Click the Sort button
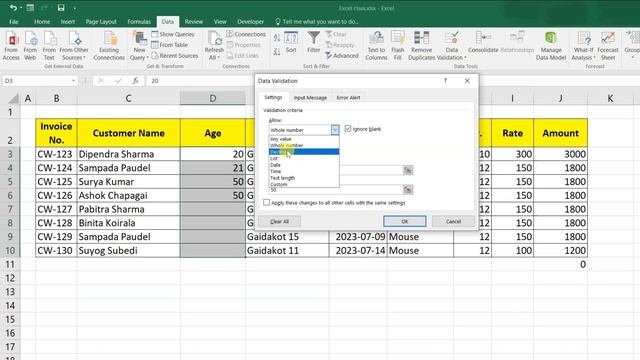 291,42
